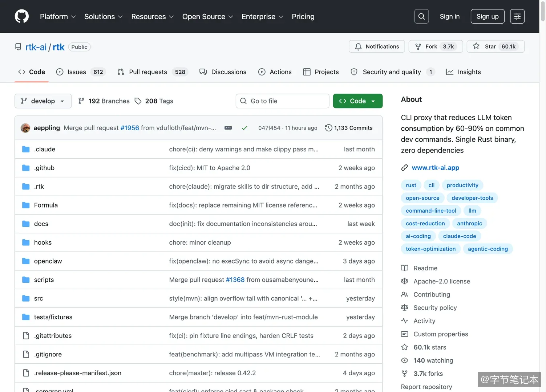Switch to the Projects tab

point(321,72)
